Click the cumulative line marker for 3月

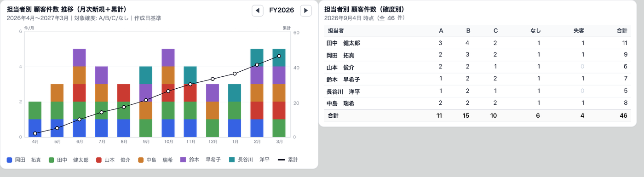(279, 56)
